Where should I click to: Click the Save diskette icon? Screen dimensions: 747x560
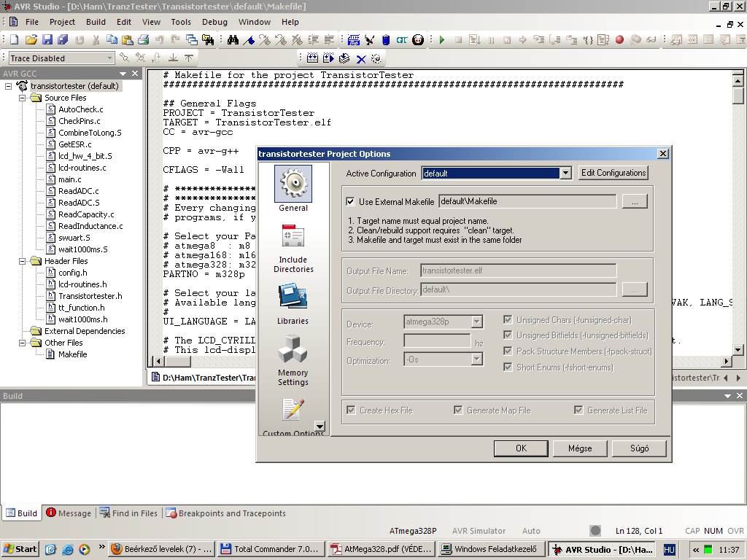click(47, 40)
